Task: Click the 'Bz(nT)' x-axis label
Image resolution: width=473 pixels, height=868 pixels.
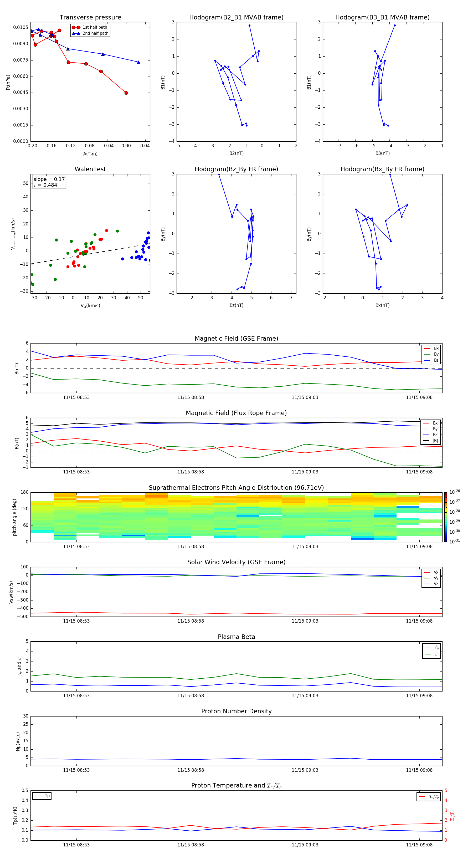Action: 236,305
